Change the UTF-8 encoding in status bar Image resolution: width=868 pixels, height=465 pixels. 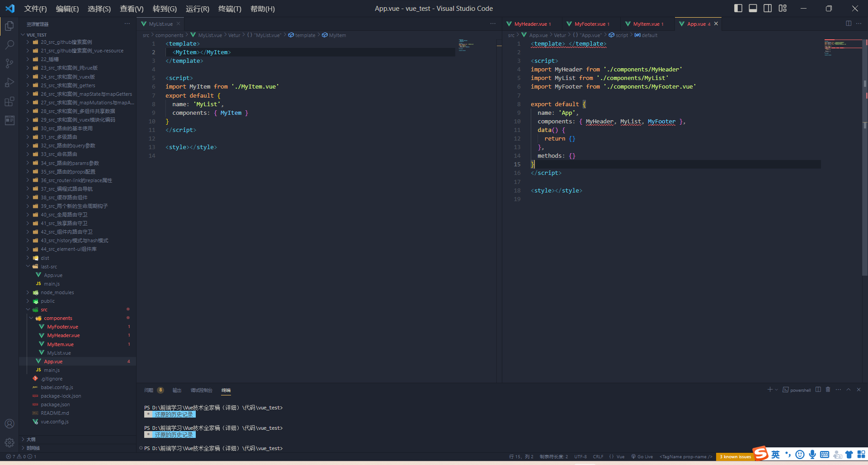[x=580, y=456]
